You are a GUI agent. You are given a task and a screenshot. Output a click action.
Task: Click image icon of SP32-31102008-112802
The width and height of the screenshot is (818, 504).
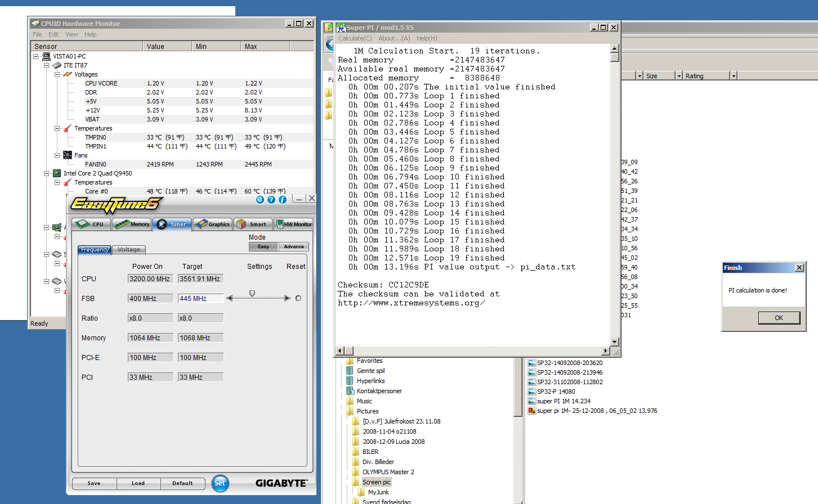pos(531,382)
